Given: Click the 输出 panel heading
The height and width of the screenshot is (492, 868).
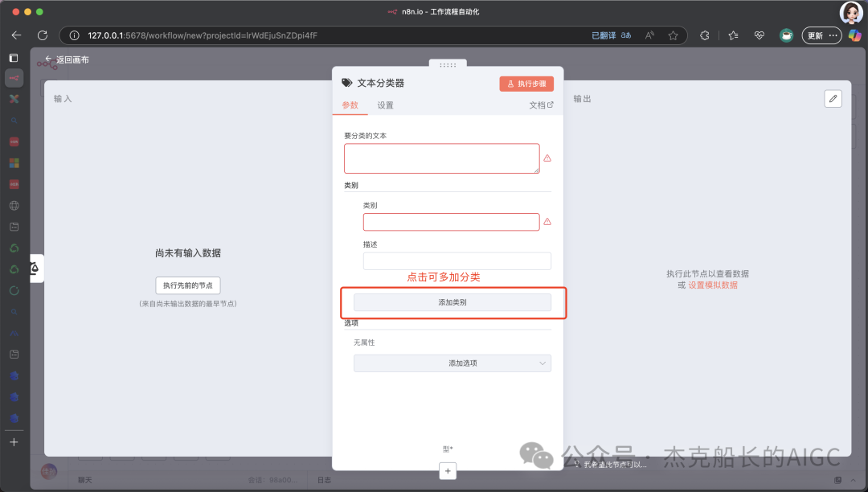Looking at the screenshot, I should pos(583,99).
